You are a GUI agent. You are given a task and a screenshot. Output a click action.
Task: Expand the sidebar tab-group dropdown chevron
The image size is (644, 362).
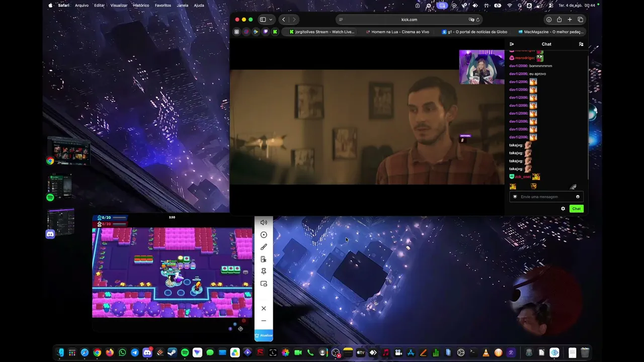[271, 20]
